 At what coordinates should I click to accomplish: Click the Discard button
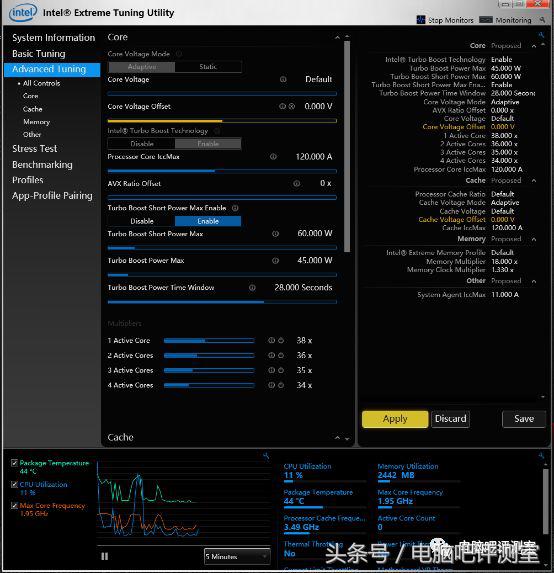[x=451, y=419]
